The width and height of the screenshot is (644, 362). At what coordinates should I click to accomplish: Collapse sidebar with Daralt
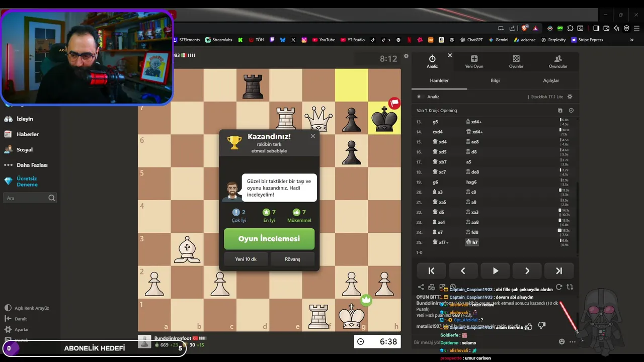pos(16,319)
